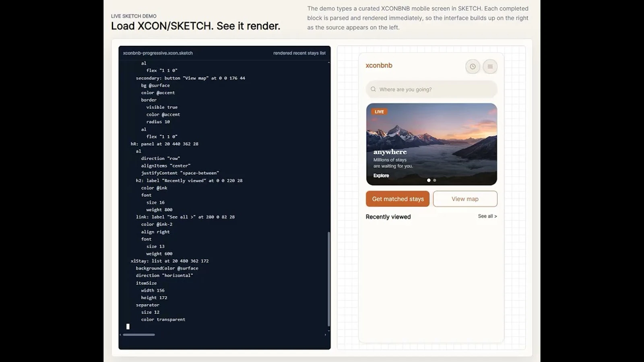Click the code line 'xlStay: list at 20 480 362 172'
644x362 pixels.
(x=169, y=261)
